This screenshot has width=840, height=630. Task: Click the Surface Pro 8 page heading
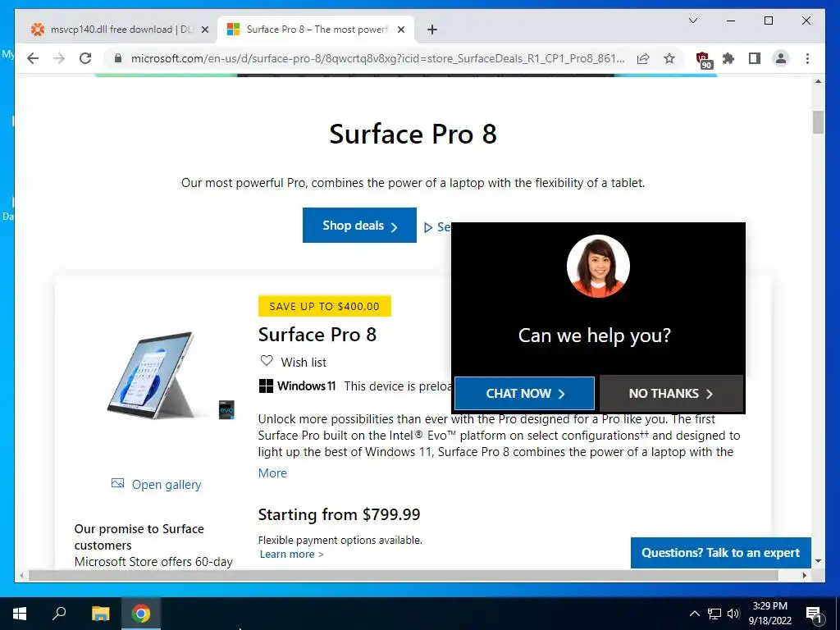coord(413,134)
